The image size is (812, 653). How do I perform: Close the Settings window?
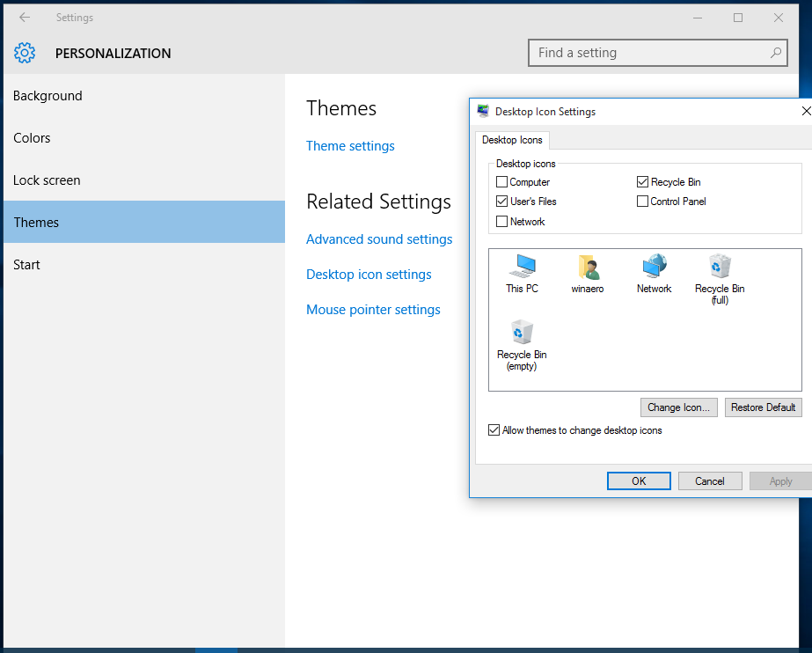[x=779, y=18]
